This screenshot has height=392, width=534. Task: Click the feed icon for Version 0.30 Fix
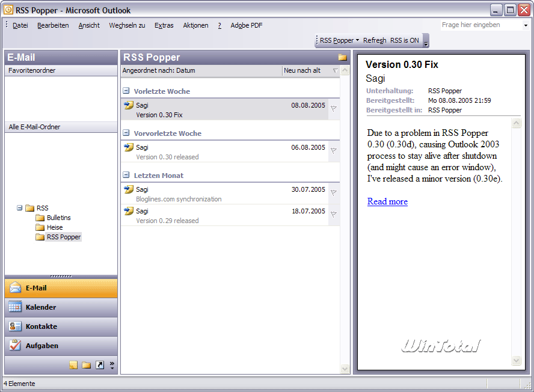click(129, 105)
